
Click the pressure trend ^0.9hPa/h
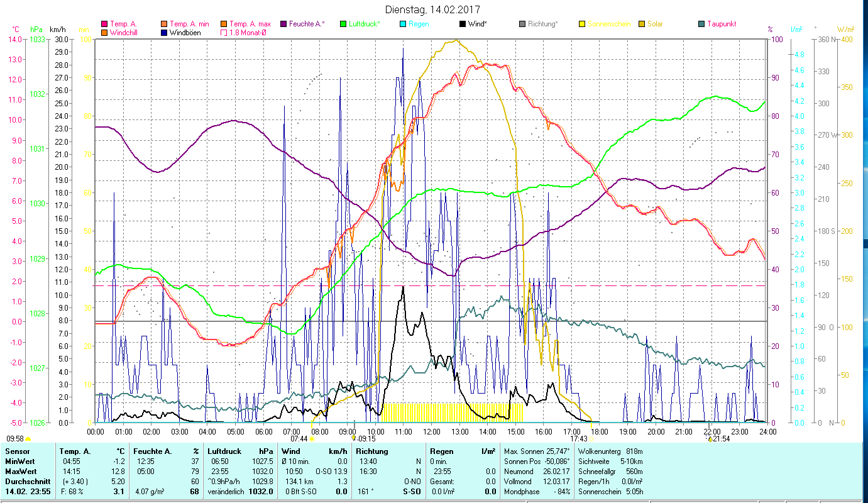click(225, 481)
